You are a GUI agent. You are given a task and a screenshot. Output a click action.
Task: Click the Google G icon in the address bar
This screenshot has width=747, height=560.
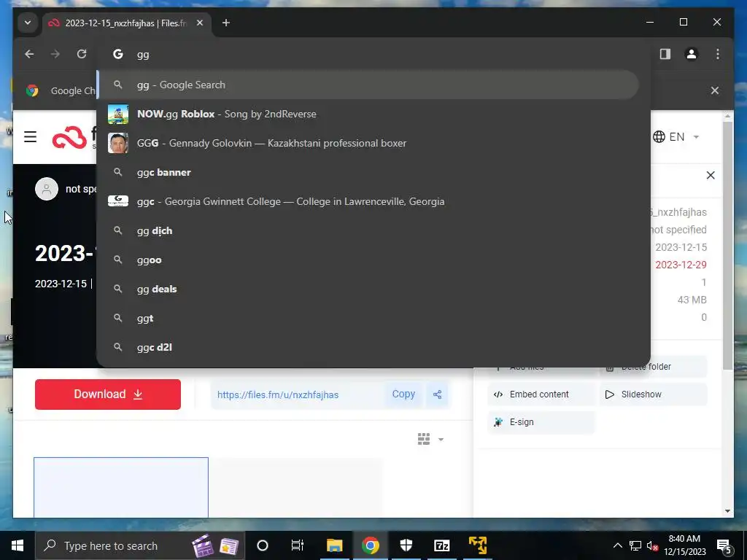[x=117, y=54]
